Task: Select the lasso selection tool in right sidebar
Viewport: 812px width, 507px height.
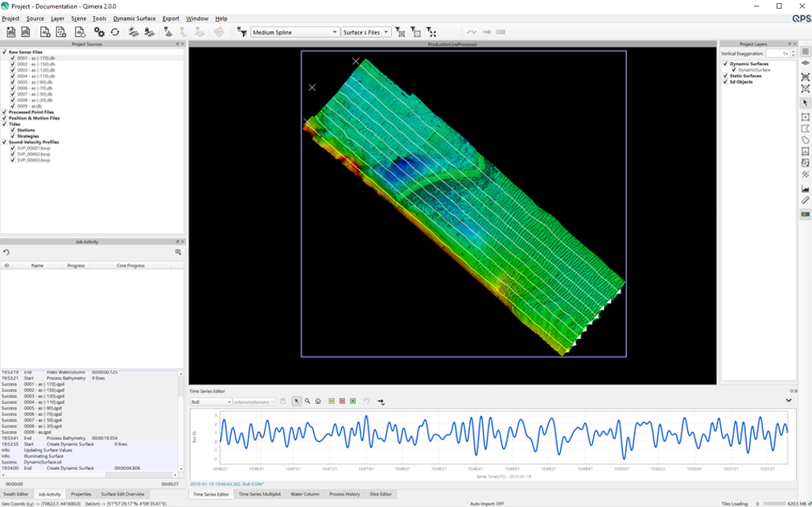Action: 806,140
